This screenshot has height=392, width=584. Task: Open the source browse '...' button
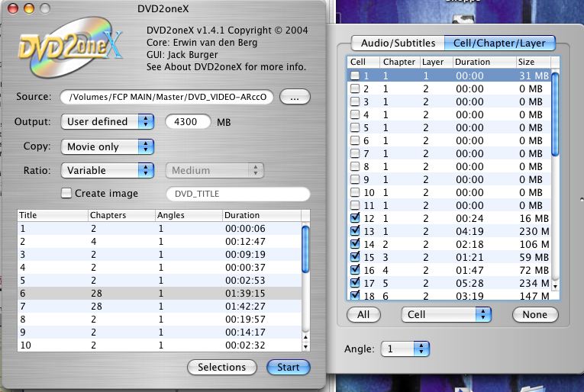pos(295,97)
